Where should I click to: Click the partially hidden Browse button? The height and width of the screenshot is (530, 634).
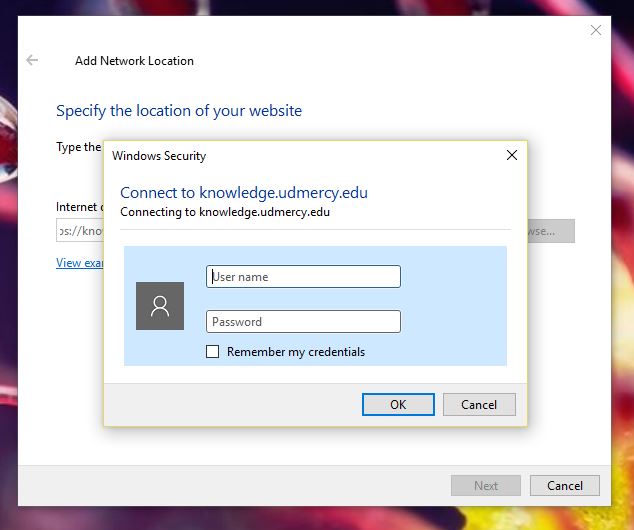(x=551, y=232)
